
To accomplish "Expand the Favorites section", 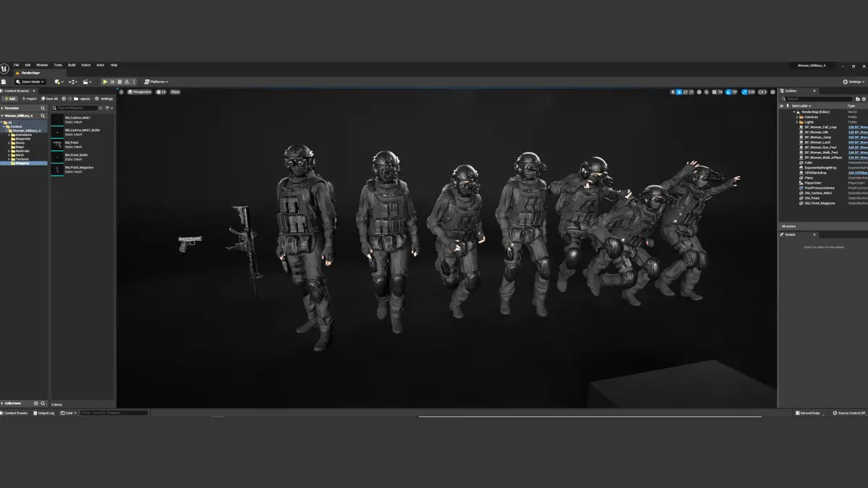I will tap(2, 108).
